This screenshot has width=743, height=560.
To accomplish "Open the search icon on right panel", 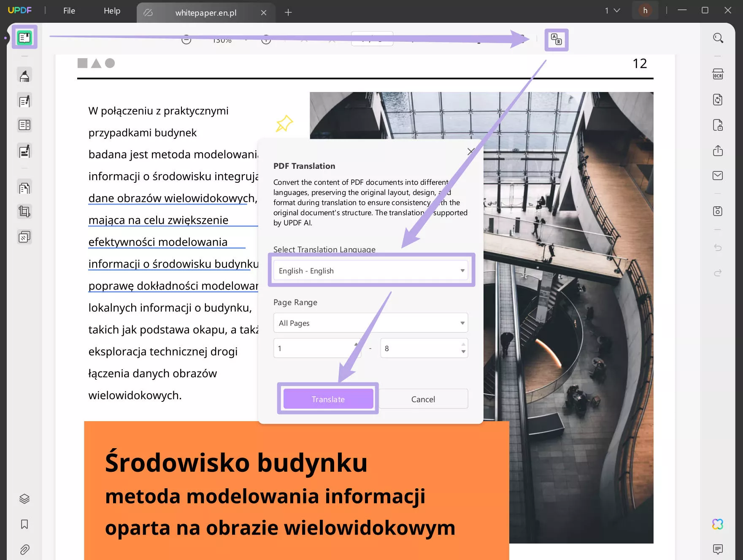I will tap(718, 38).
